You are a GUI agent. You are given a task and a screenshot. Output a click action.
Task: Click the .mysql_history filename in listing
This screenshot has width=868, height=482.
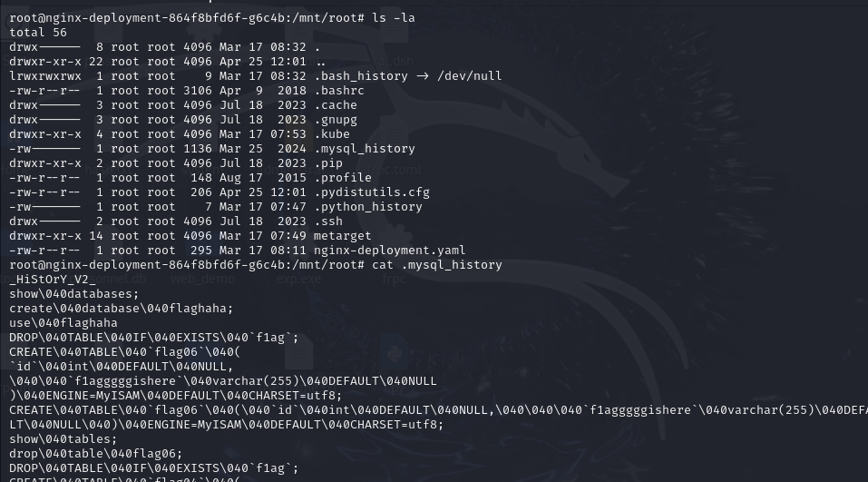[x=365, y=149]
